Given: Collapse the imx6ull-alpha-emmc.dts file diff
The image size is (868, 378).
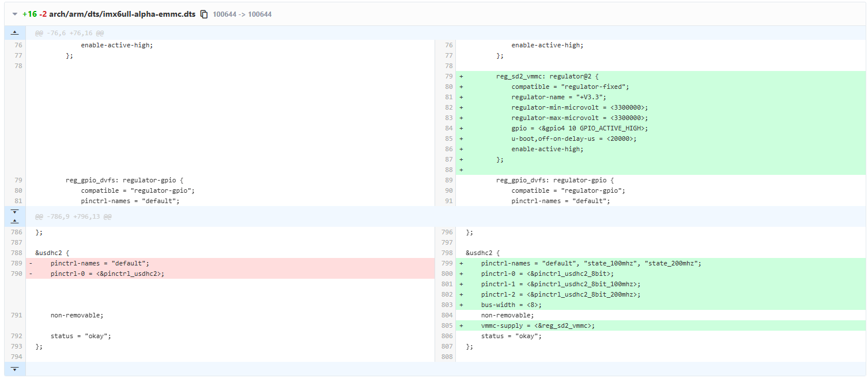Looking at the screenshot, I should [x=15, y=14].
